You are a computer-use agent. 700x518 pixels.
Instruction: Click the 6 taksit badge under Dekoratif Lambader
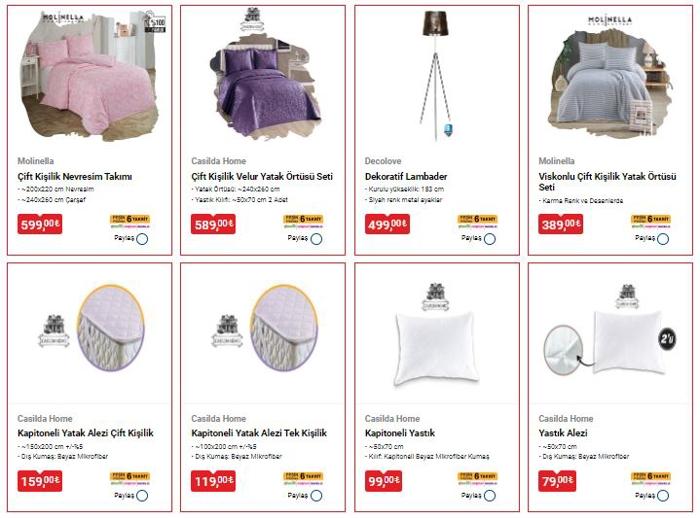tap(477, 221)
